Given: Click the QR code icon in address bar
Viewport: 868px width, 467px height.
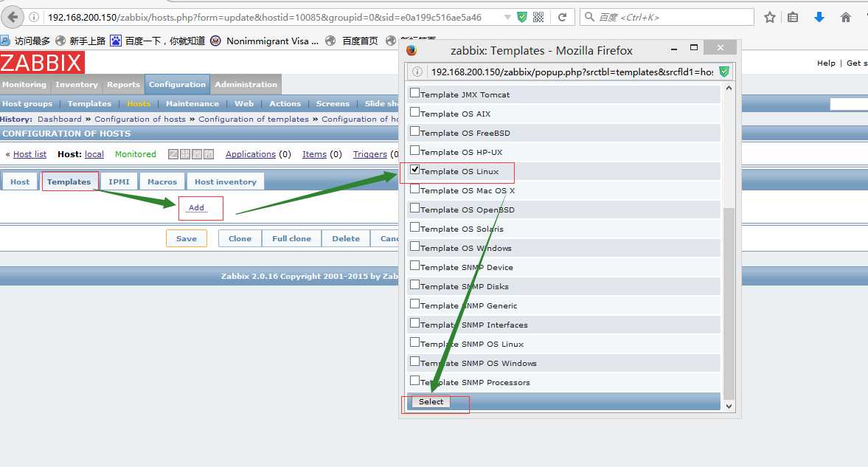Looking at the screenshot, I should point(538,17).
